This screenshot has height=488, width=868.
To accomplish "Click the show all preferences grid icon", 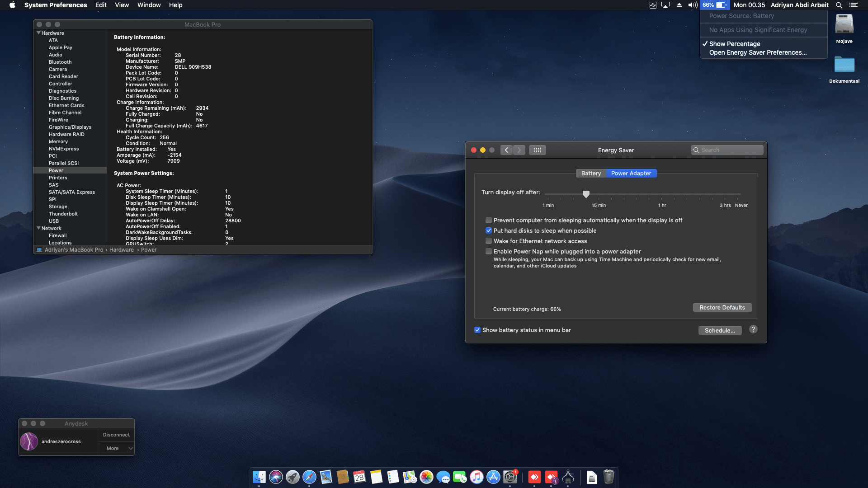I will click(x=538, y=150).
